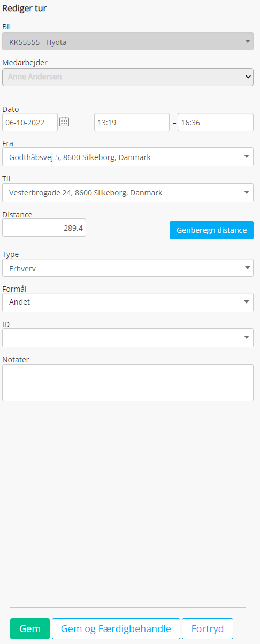260x644 pixels.
Task: Open the Type dropdown showing Erhverv
Action: click(128, 268)
